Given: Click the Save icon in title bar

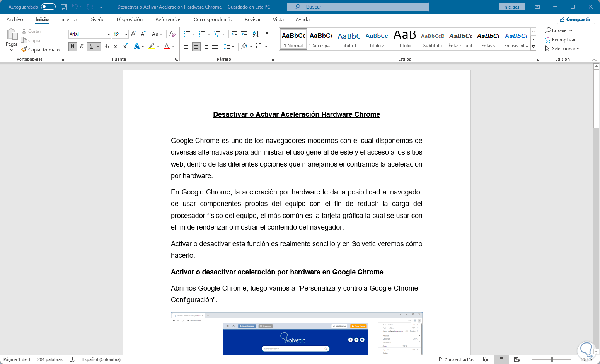Looking at the screenshot, I should [x=64, y=7].
